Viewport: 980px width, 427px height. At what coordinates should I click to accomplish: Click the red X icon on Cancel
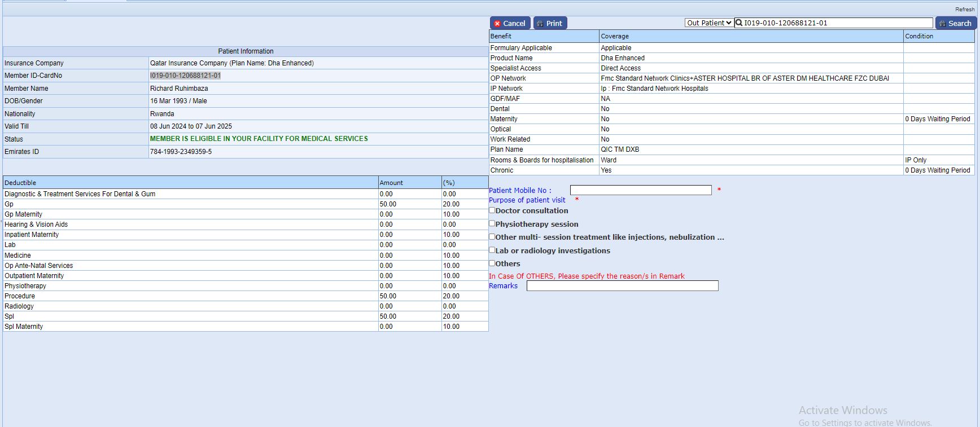[497, 24]
